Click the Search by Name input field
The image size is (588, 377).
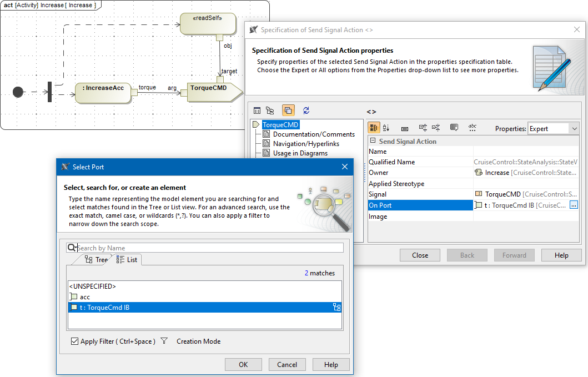(x=208, y=248)
